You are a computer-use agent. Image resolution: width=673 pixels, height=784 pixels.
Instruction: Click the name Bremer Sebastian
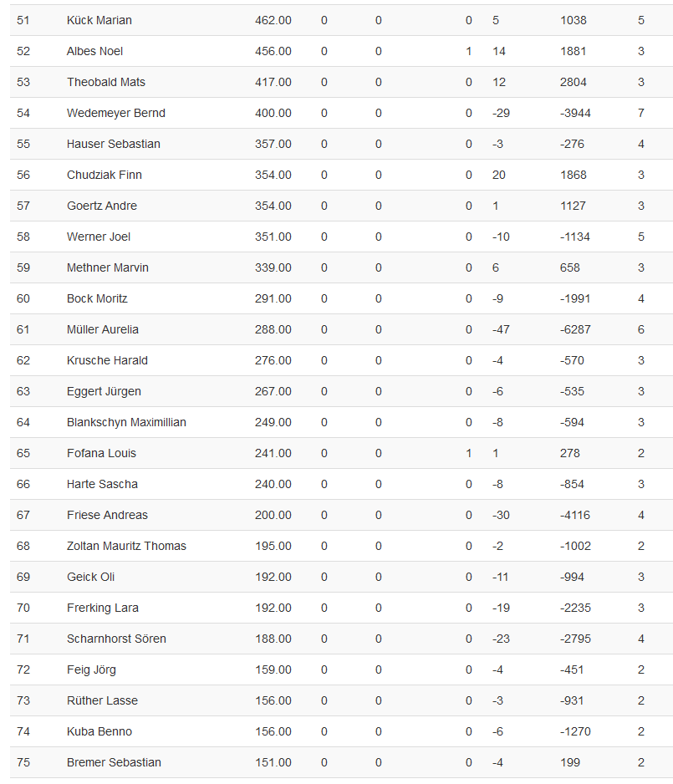(x=114, y=762)
